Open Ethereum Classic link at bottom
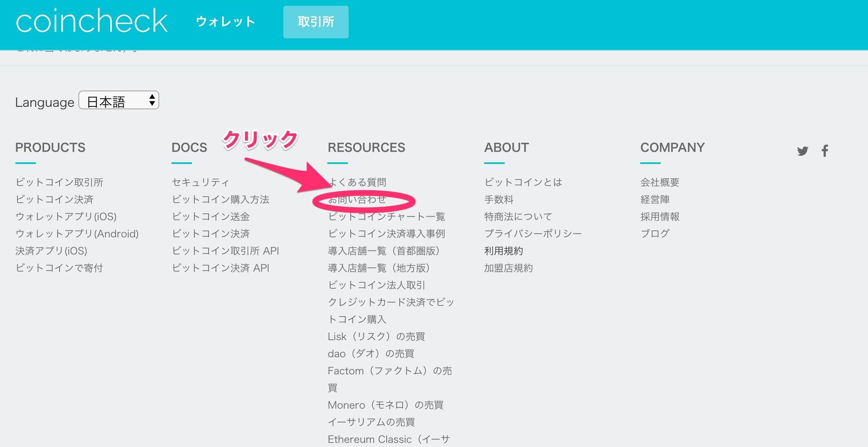This screenshot has height=447, width=868. (389, 439)
